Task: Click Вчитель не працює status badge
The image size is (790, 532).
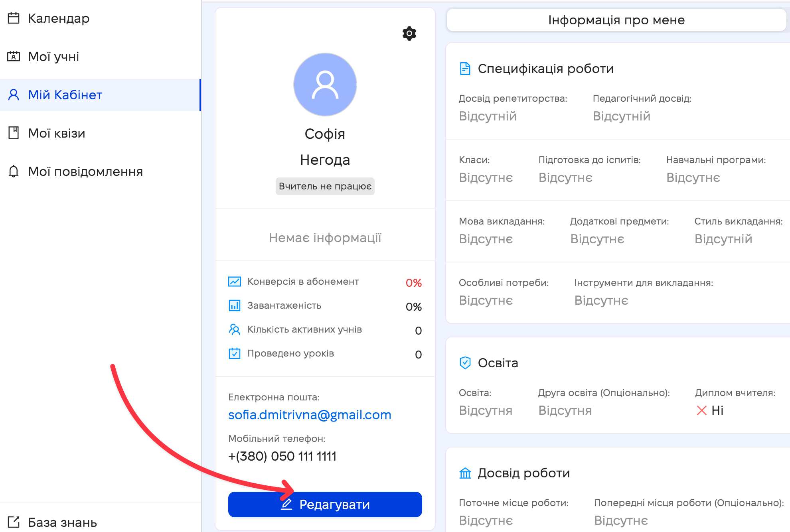Action: 325,186
